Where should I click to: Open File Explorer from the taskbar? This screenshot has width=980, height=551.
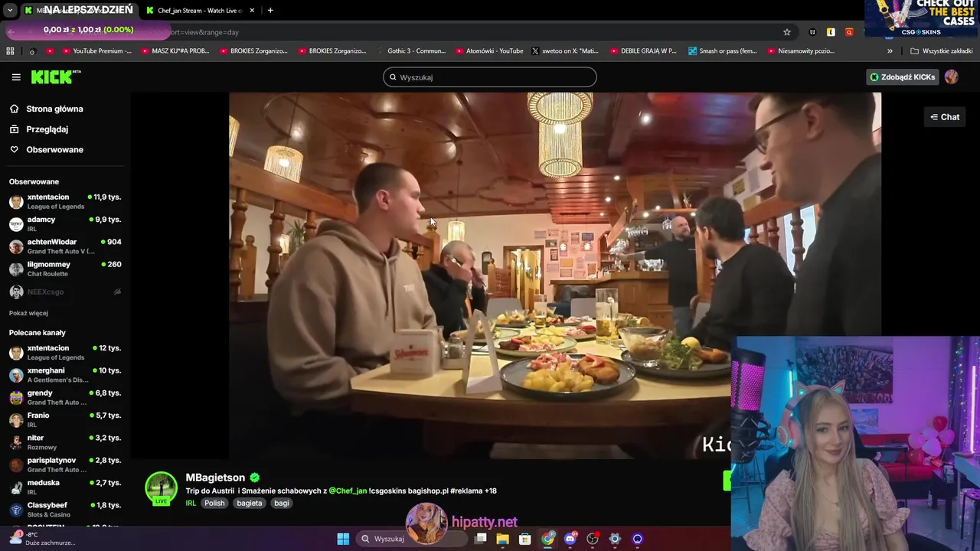pos(503,539)
